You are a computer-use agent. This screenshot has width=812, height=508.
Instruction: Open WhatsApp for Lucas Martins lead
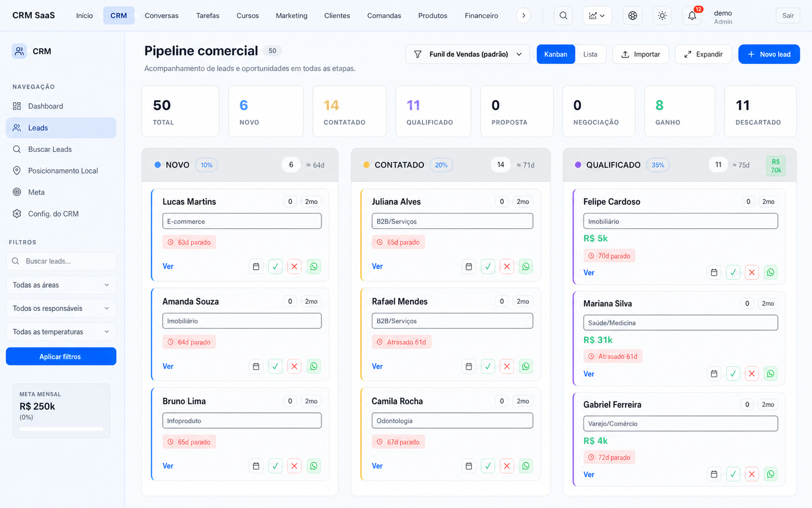[314, 266]
